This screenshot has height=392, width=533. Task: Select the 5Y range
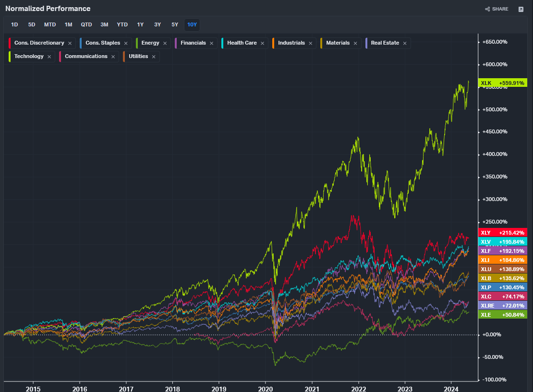(174, 24)
